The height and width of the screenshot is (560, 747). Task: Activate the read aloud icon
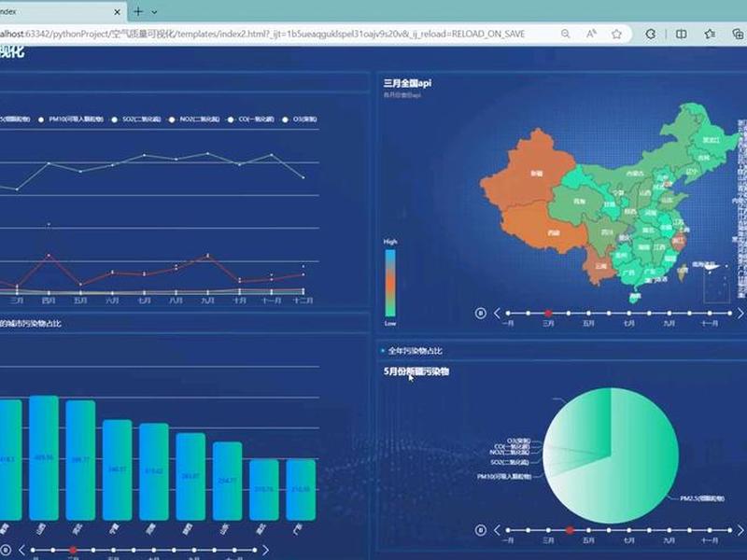pos(591,34)
